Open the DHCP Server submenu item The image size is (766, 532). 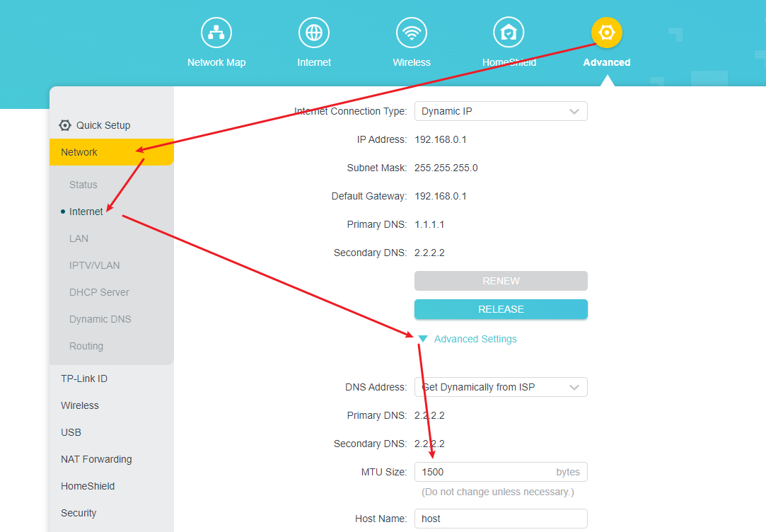coord(99,292)
